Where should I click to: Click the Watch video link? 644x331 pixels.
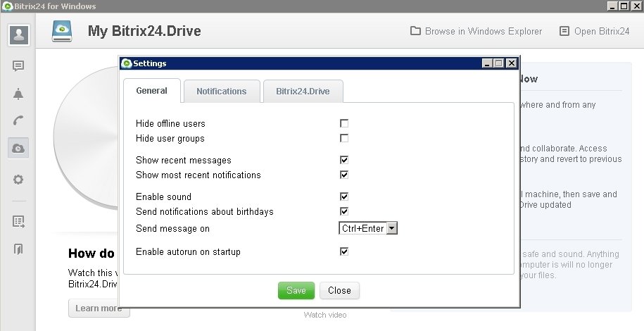(325, 315)
